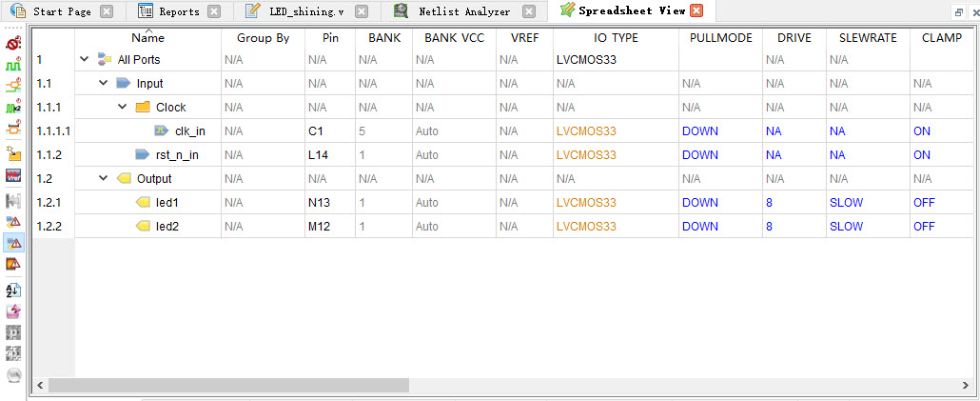Close the Reports tab
This screenshot has width=980, height=401.
(214, 11)
